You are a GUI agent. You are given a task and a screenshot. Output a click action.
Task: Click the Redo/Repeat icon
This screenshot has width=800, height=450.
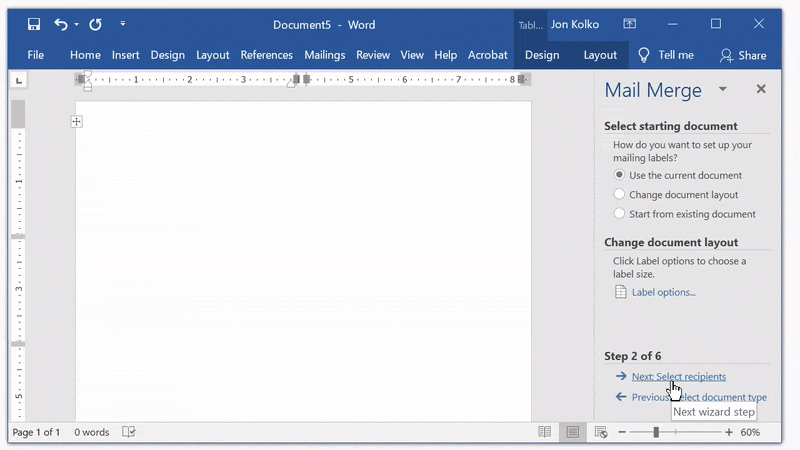95,24
